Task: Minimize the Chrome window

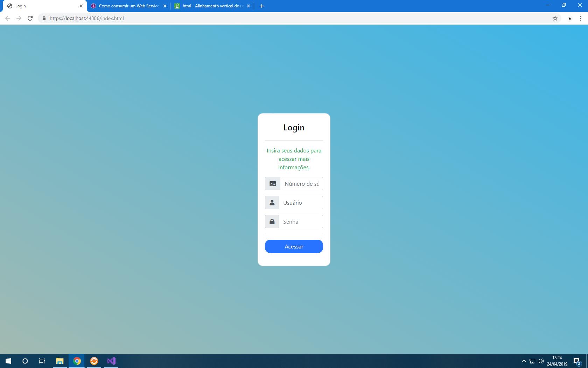Action: tap(548, 5)
